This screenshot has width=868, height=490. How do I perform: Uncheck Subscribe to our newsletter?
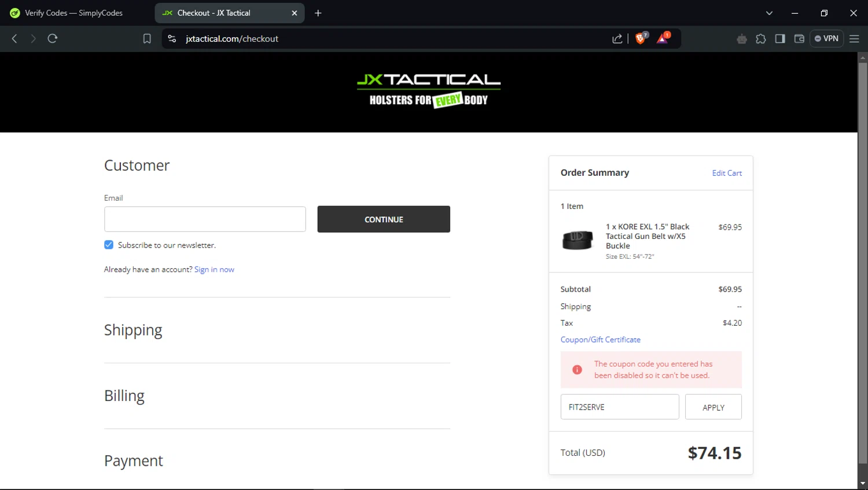tap(109, 245)
